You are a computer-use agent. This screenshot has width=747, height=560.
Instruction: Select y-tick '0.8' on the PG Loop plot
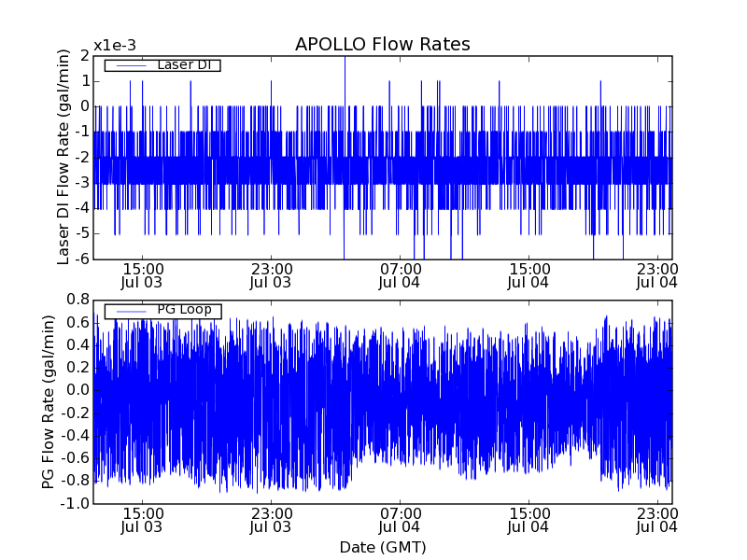click(78, 300)
